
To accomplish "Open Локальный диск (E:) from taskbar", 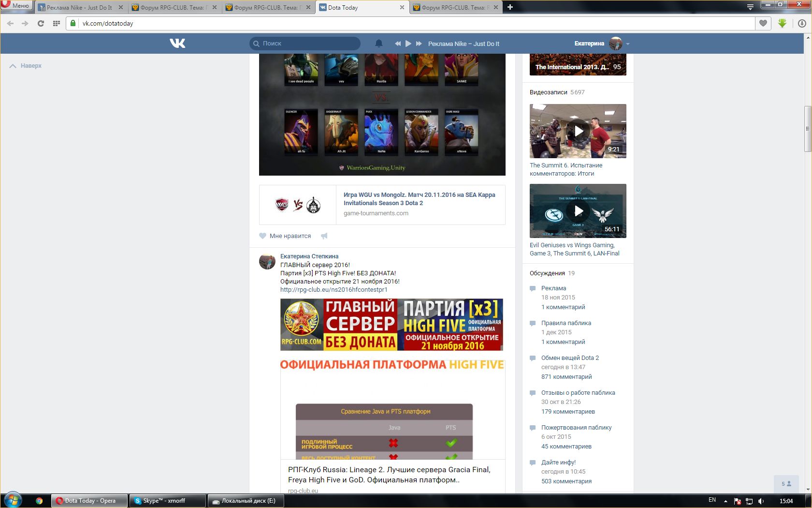I will tap(246, 501).
